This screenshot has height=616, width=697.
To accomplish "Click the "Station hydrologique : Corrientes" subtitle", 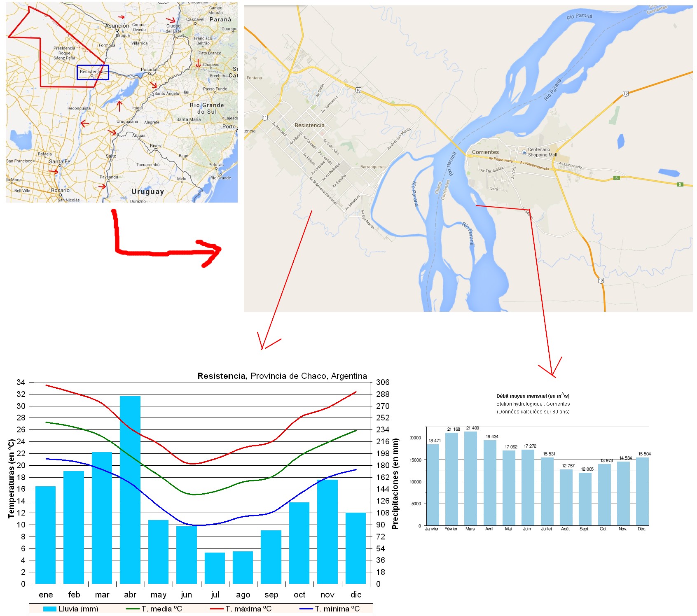I will pos(533,404).
